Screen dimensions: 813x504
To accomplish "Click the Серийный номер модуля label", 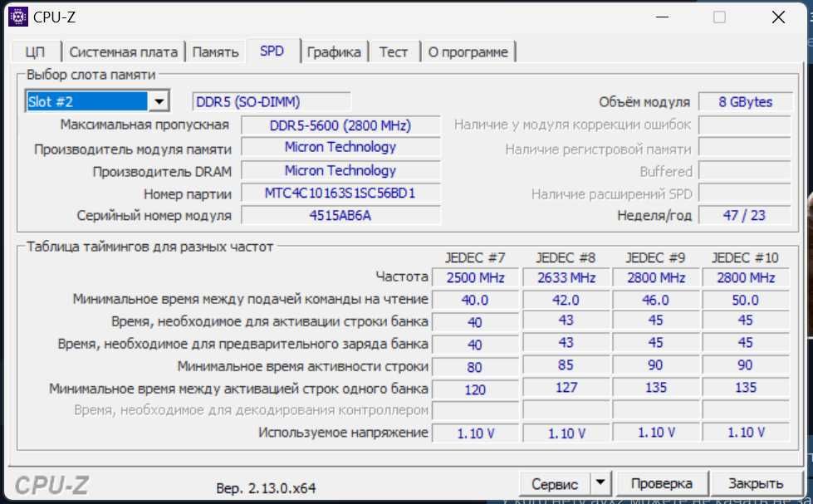I will pyautogui.click(x=154, y=215).
